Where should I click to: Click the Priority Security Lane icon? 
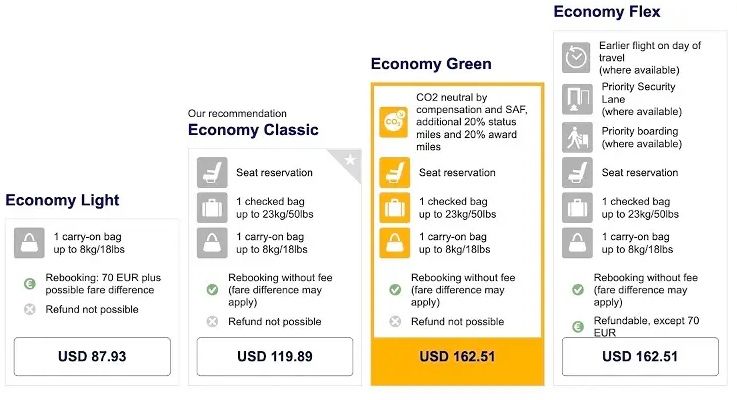[577, 99]
